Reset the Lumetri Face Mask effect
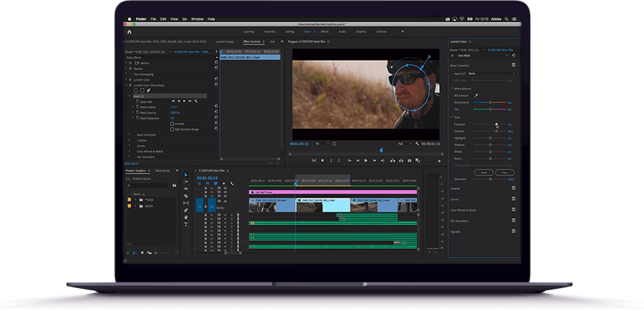Screen dimensions: 644x311 [514, 55]
